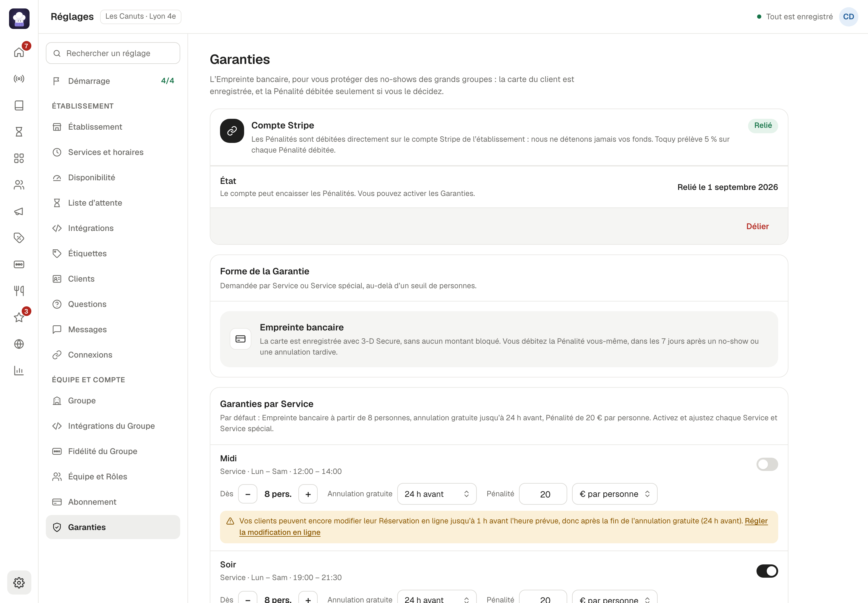The width and height of the screenshot is (868, 603).
Task: Increase Midi minimum persons with plus button
Action: pyautogui.click(x=308, y=494)
